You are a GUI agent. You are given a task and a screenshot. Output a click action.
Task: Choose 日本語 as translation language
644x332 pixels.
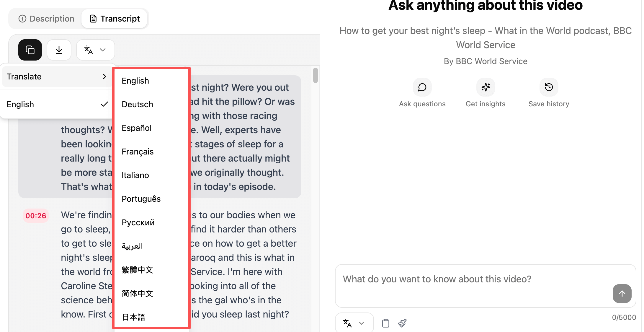pyautogui.click(x=133, y=317)
